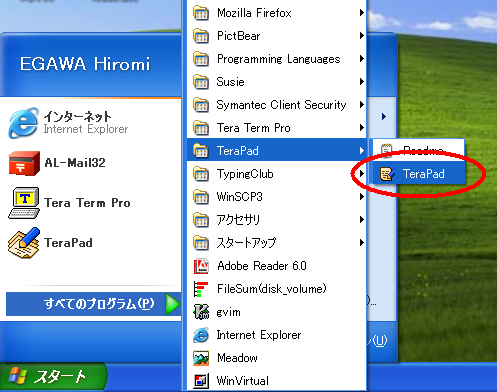Expand the Symantec Client Security submenu arrow
This screenshot has width=497, height=392.
(x=362, y=105)
